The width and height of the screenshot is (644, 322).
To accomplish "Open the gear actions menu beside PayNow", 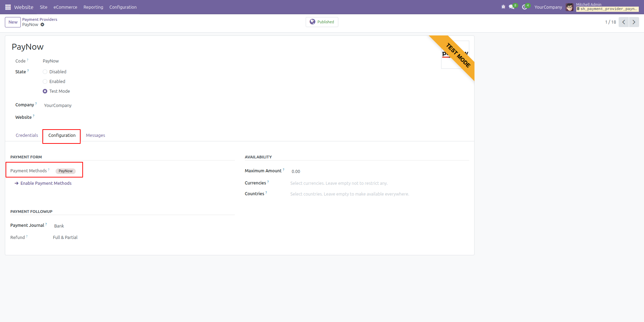I will pyautogui.click(x=42, y=25).
